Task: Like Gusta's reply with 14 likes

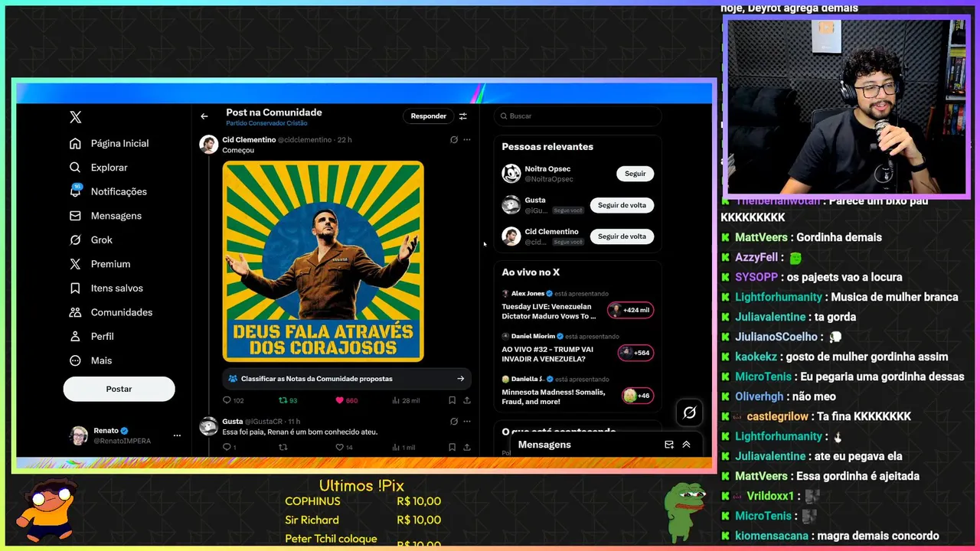Action: tap(344, 447)
